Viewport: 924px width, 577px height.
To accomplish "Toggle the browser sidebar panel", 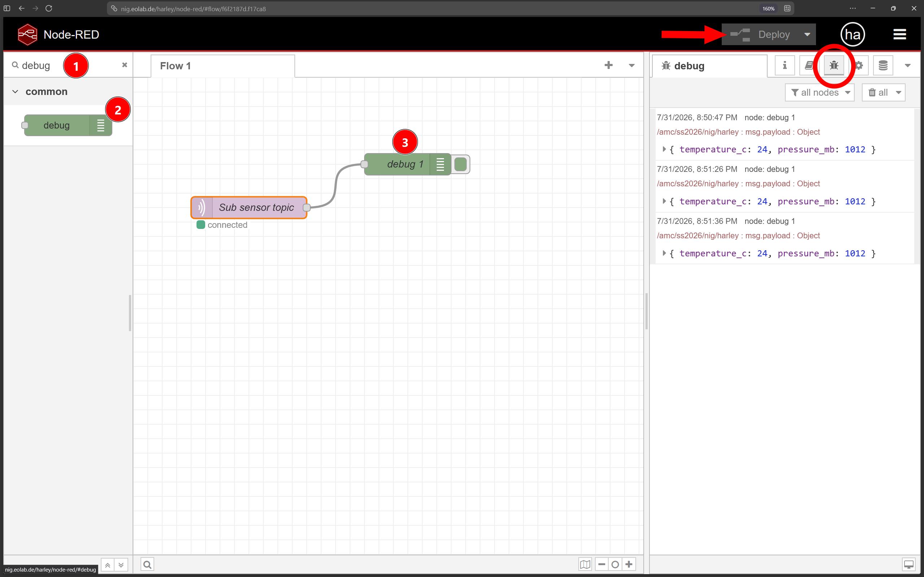I will click(7, 8).
